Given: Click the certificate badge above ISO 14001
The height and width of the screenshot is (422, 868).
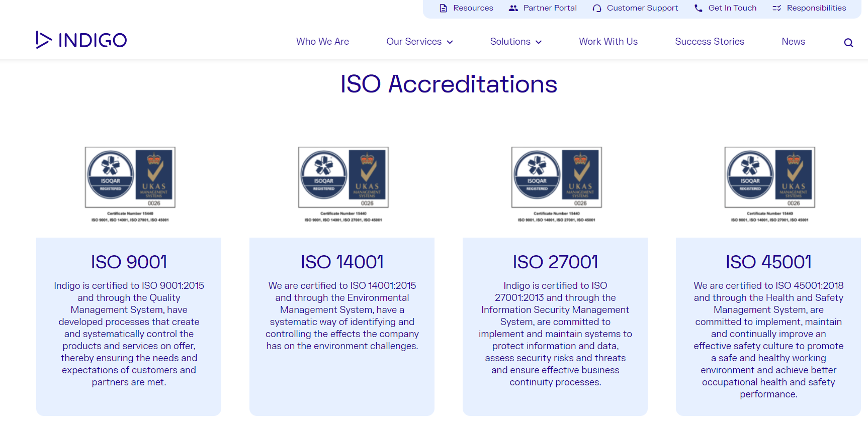Looking at the screenshot, I should pyautogui.click(x=343, y=184).
